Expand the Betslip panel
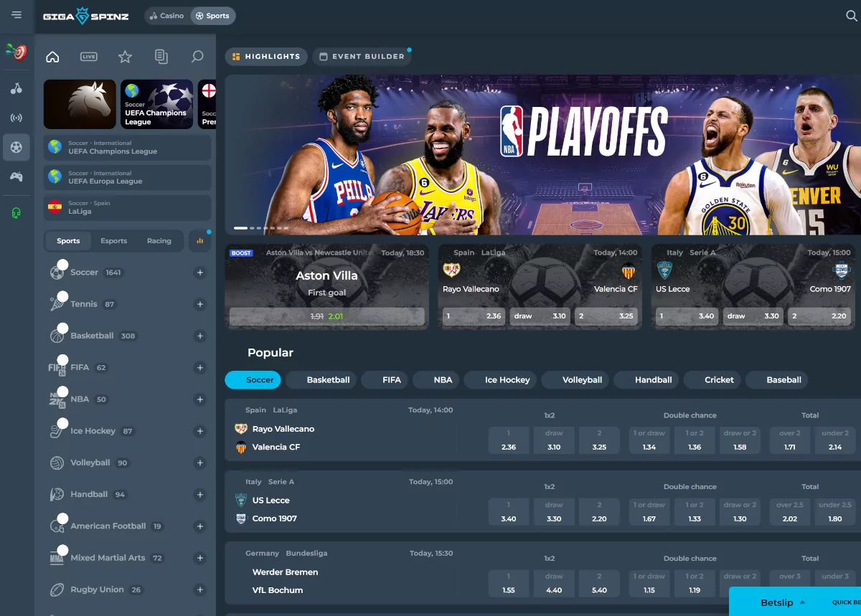Viewport: 861px width, 616px height. (x=795, y=602)
